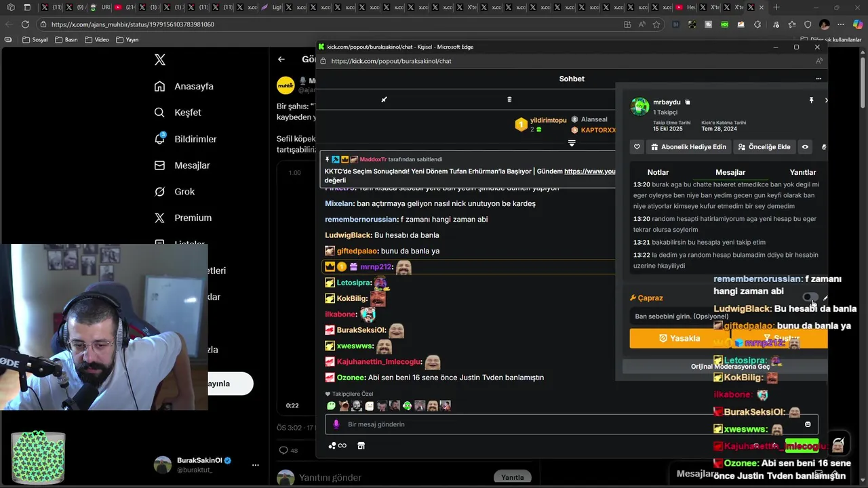Click the browser extensions puzzle icon

pos(757,24)
